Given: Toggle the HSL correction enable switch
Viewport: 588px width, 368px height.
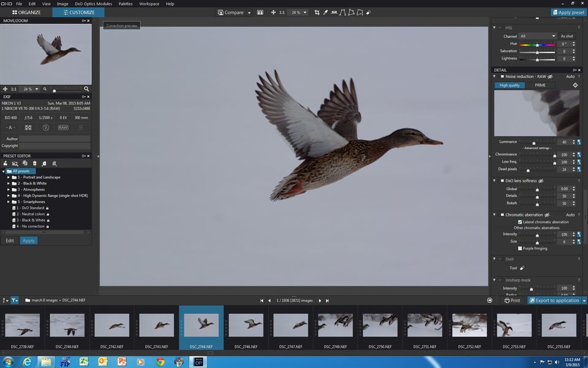Looking at the screenshot, I should pyautogui.click(x=500, y=28).
